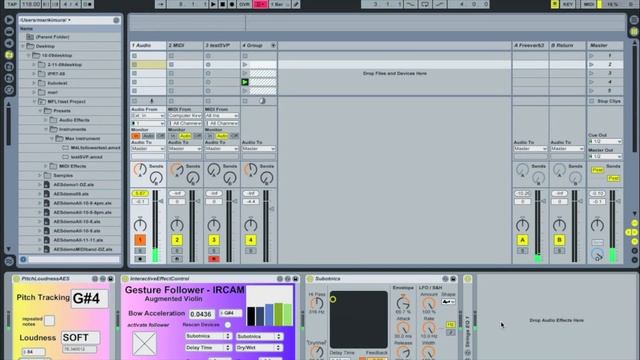Click the global Record button
Screen dimensions: 640x360
pyautogui.click(x=232, y=4)
